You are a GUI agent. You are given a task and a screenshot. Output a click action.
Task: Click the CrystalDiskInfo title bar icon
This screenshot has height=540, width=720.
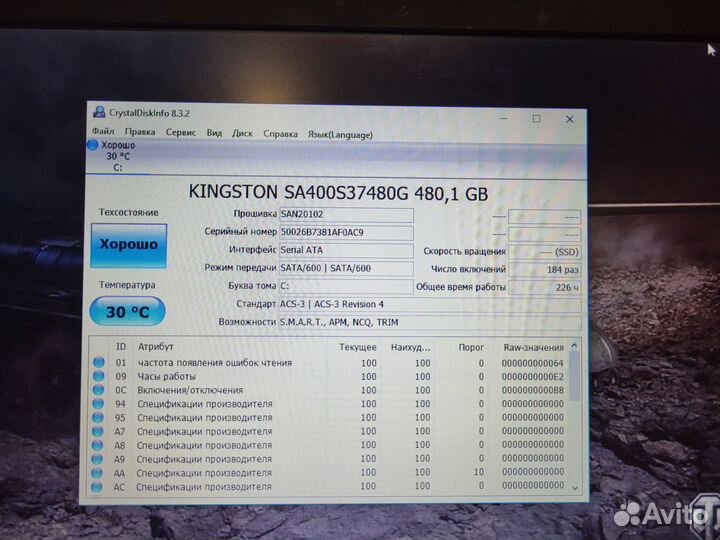click(x=99, y=112)
